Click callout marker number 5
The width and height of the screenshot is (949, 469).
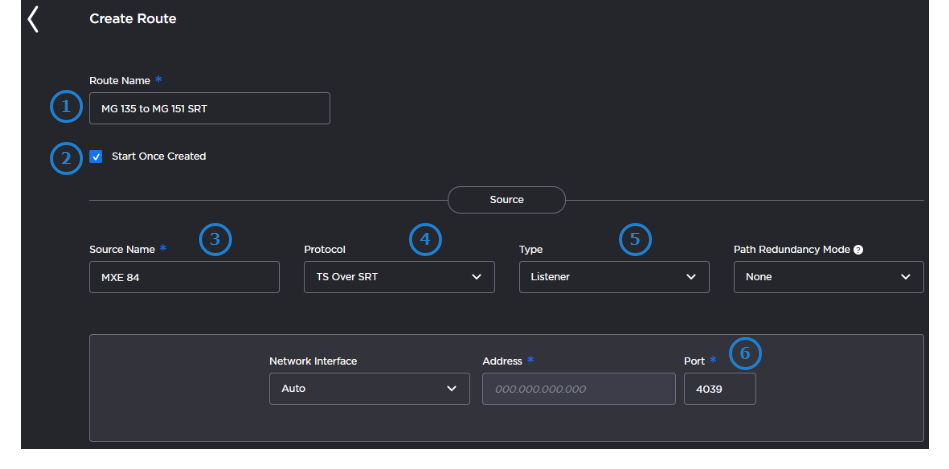(635, 239)
